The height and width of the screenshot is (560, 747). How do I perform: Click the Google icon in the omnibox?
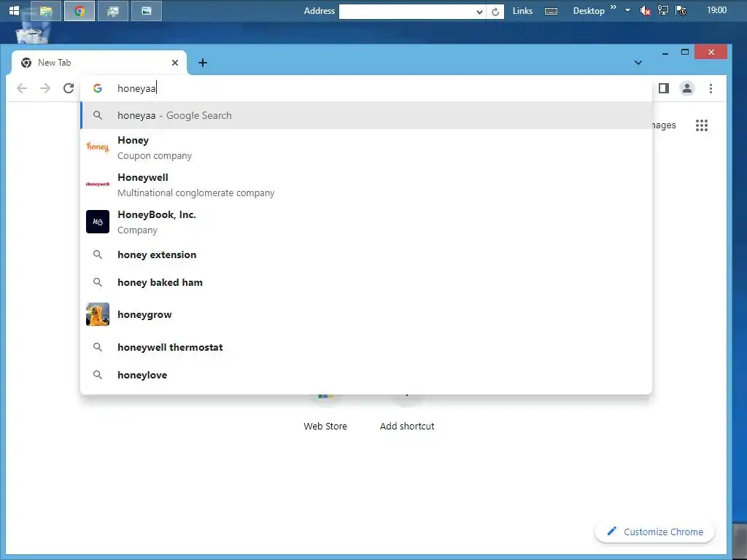[x=98, y=88]
